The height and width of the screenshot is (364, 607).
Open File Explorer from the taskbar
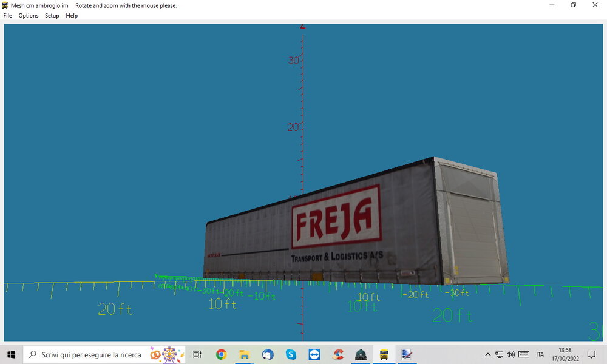click(x=244, y=354)
